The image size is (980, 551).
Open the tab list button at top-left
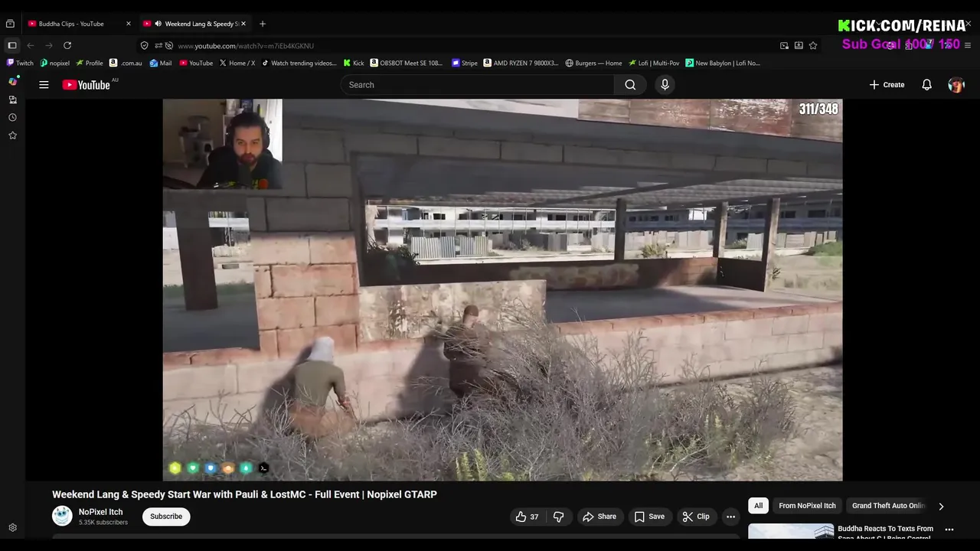10,24
